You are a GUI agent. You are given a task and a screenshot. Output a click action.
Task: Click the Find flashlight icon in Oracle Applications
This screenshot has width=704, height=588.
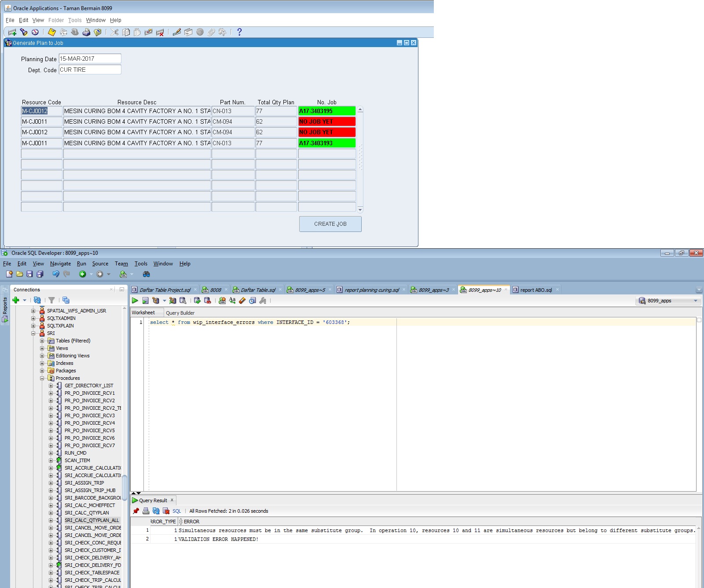[x=24, y=32]
